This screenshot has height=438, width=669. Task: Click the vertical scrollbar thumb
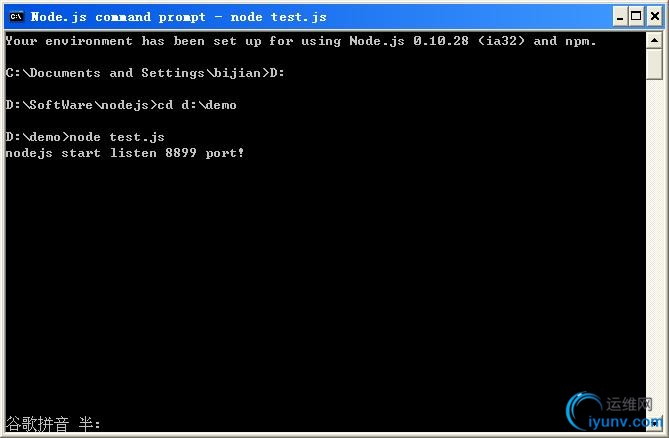click(x=654, y=64)
